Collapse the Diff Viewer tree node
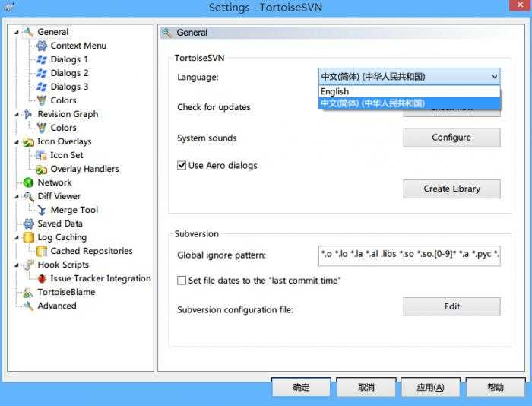This screenshot has width=532, height=406. pos(16,197)
